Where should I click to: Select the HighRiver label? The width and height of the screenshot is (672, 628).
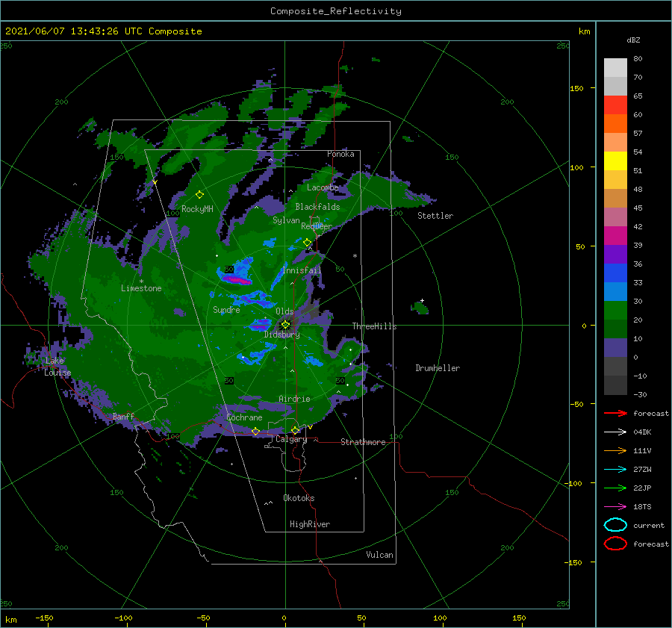click(x=310, y=524)
